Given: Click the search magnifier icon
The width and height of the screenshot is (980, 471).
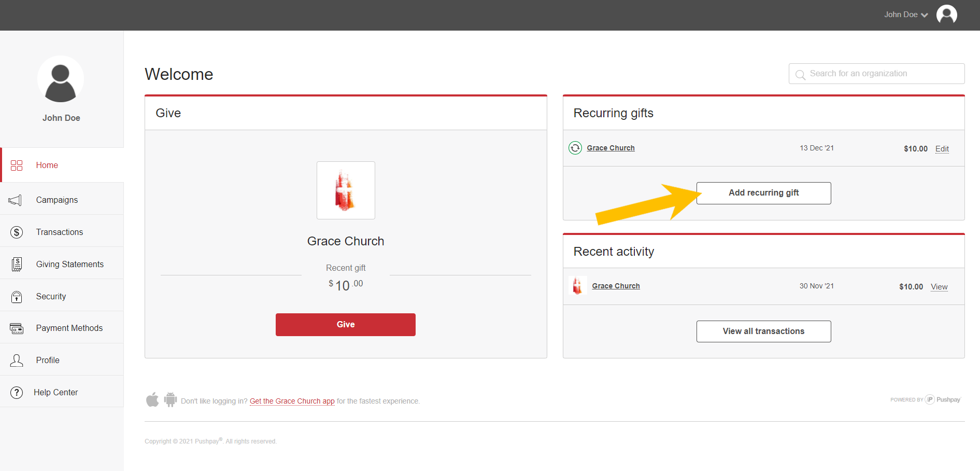Looking at the screenshot, I should [800, 75].
